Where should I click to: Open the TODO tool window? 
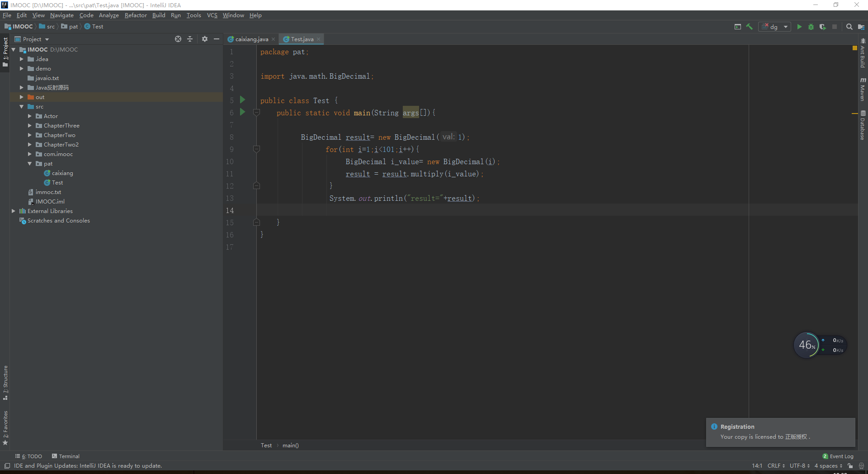(28, 456)
